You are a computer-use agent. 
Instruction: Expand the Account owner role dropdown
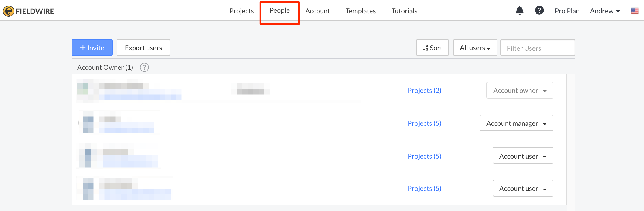(x=520, y=90)
